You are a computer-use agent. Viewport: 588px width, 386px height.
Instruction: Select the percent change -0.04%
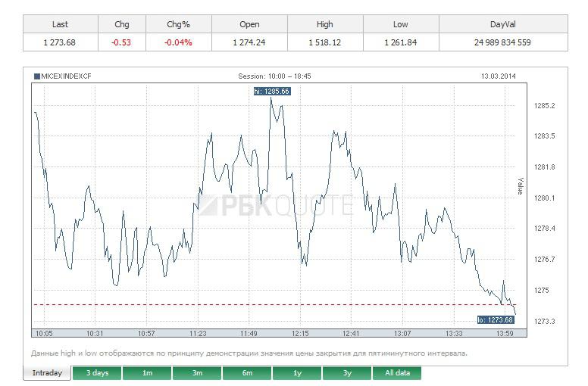pyautogui.click(x=178, y=42)
